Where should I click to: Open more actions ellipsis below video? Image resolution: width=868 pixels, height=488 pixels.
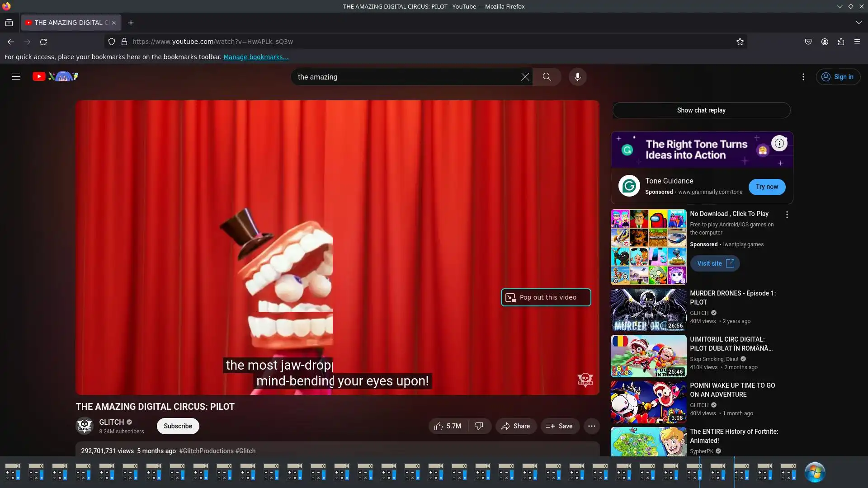[591, 426]
